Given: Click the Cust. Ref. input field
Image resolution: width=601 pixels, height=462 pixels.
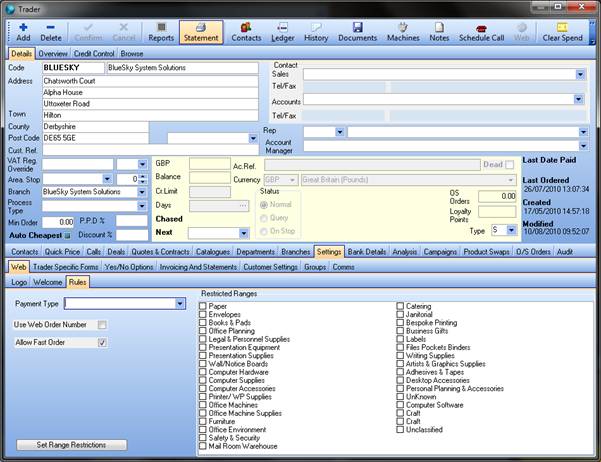Looking at the screenshot, I should coord(150,150).
